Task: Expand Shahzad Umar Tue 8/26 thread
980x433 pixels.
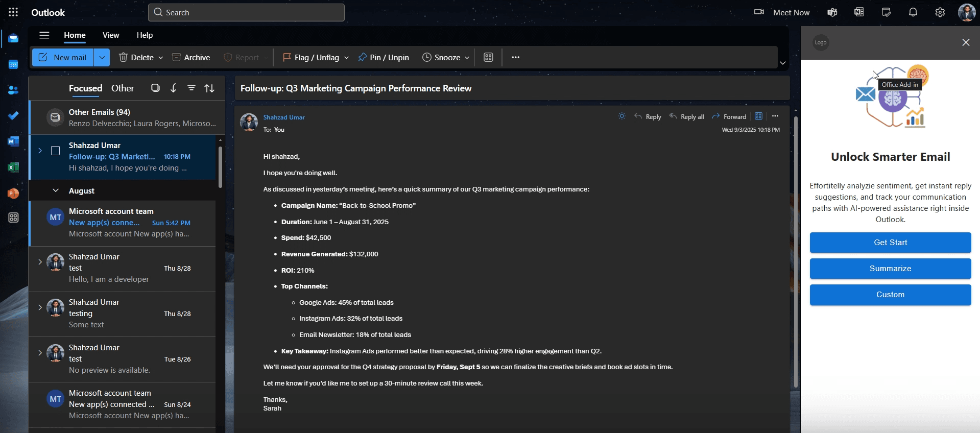Action: pyautogui.click(x=40, y=353)
